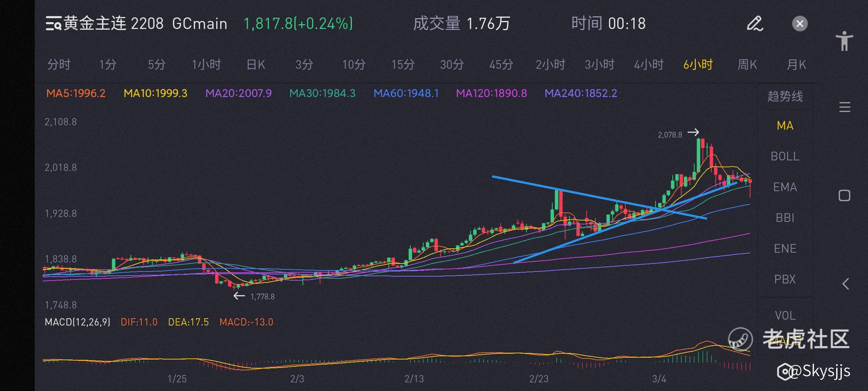Tap the MACD(12,26,9) label
Screen dimensions: 868x391
[x=77, y=322]
